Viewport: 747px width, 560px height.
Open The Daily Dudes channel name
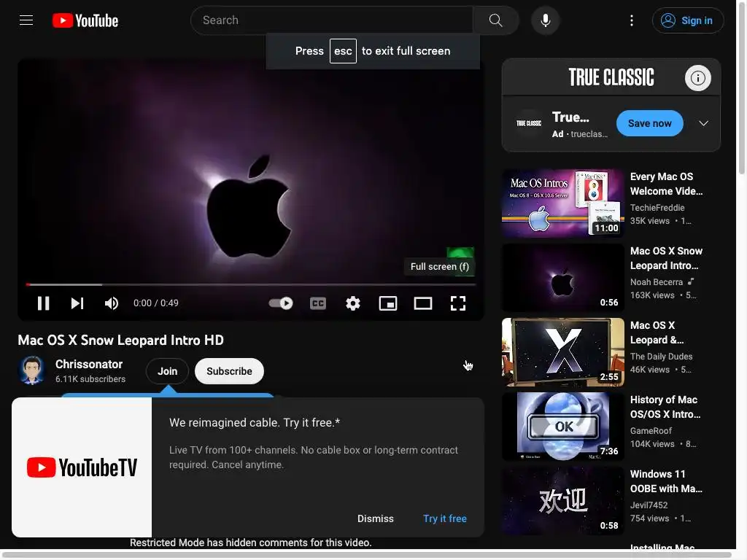pos(661,356)
